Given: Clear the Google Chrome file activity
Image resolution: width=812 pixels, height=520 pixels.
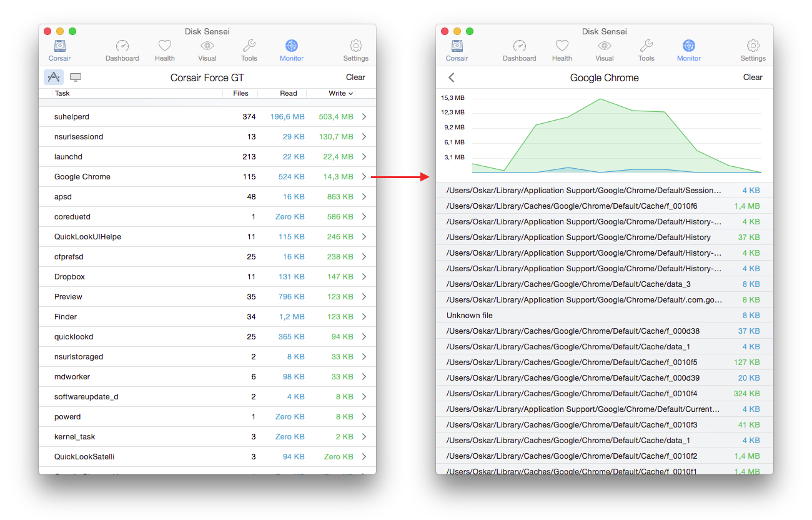Looking at the screenshot, I should pyautogui.click(x=753, y=77).
